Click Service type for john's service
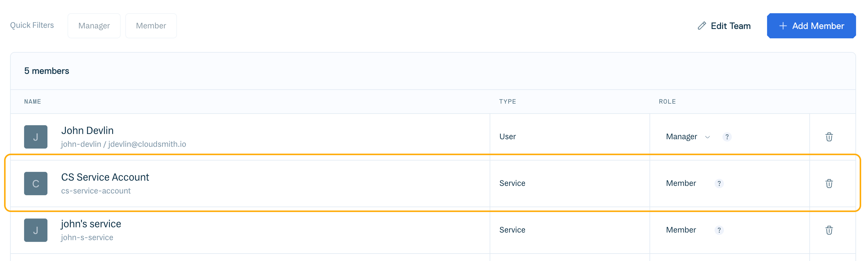 pyautogui.click(x=512, y=230)
